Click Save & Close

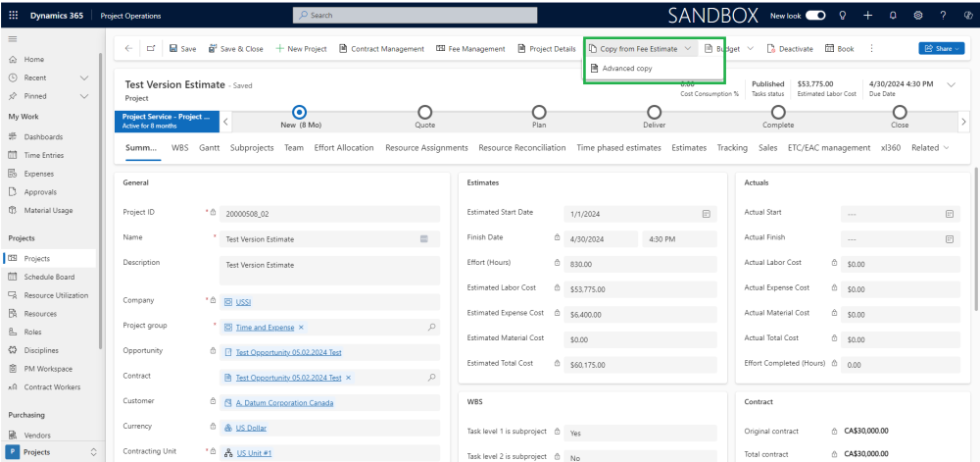tap(235, 49)
